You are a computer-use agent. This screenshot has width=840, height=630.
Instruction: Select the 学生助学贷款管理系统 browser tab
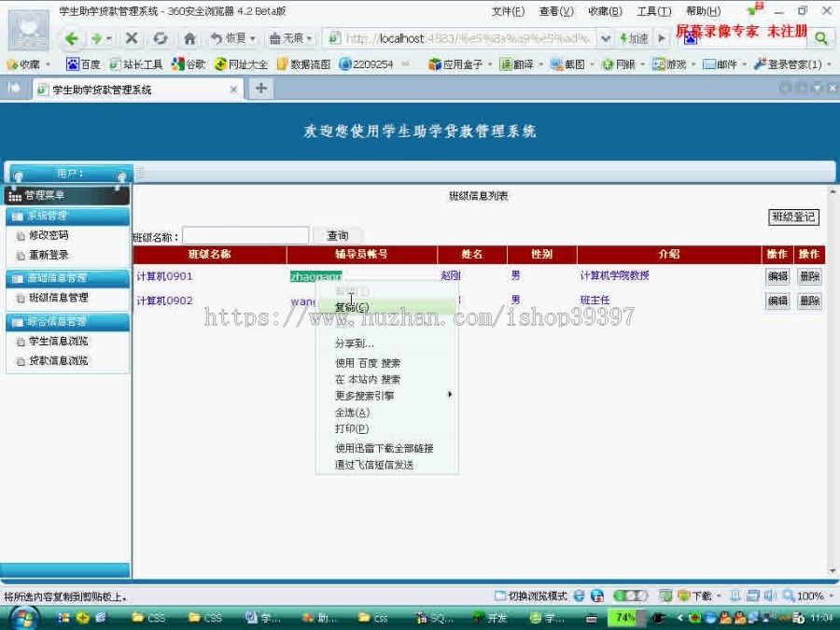pos(136,90)
